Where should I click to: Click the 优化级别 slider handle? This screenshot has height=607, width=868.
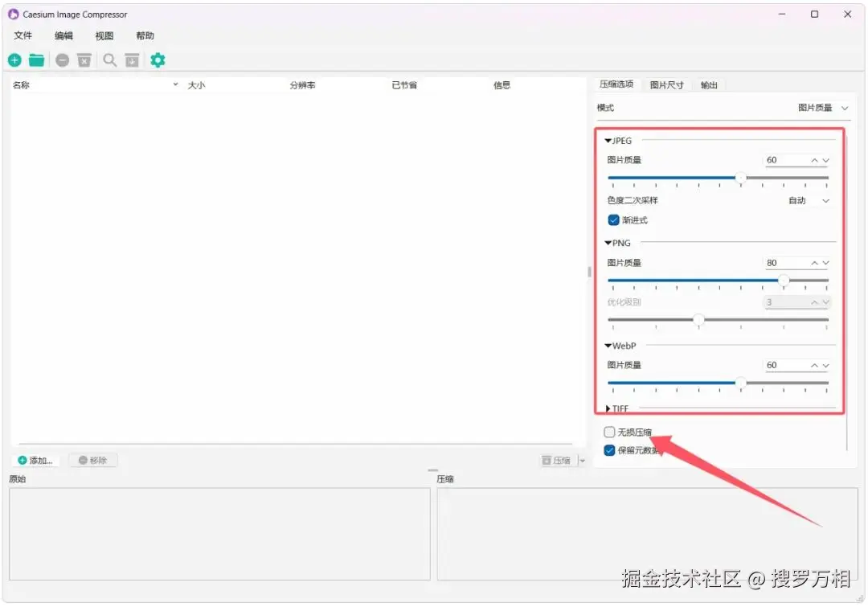(x=698, y=319)
